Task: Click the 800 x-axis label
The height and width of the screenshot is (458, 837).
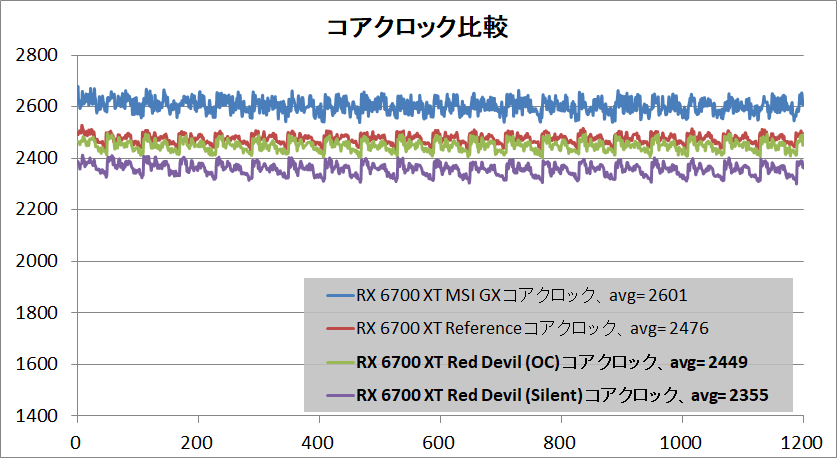Action: click(562, 443)
